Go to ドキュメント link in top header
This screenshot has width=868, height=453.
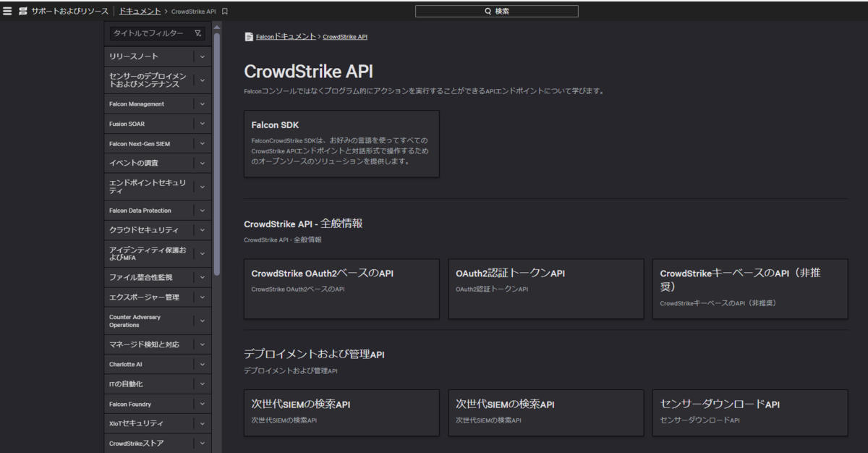(x=140, y=11)
